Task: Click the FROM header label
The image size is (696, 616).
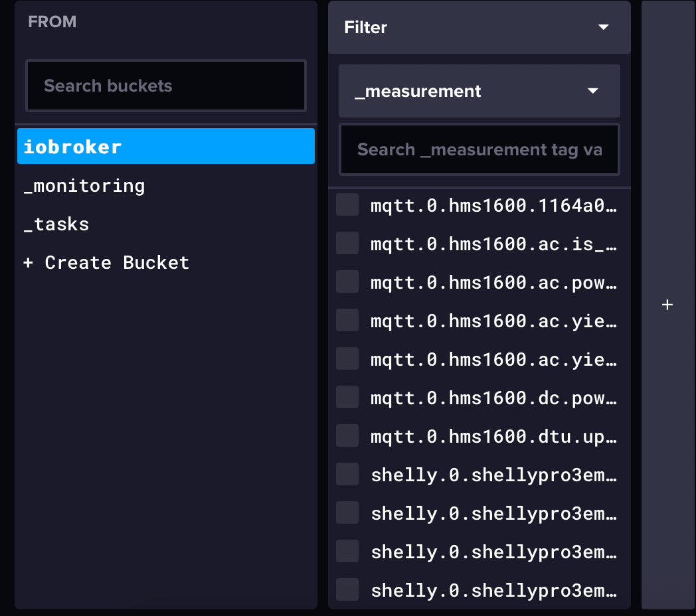Action: click(x=52, y=22)
